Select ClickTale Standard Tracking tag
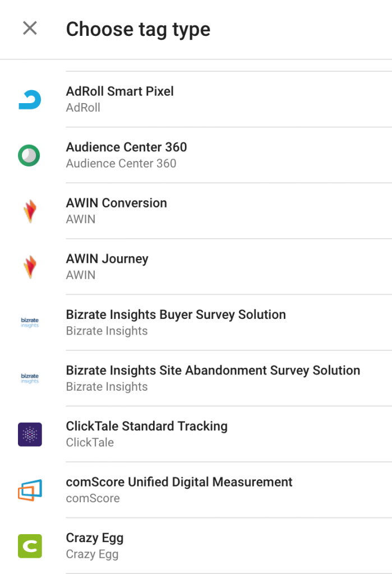 pyautogui.click(x=196, y=434)
